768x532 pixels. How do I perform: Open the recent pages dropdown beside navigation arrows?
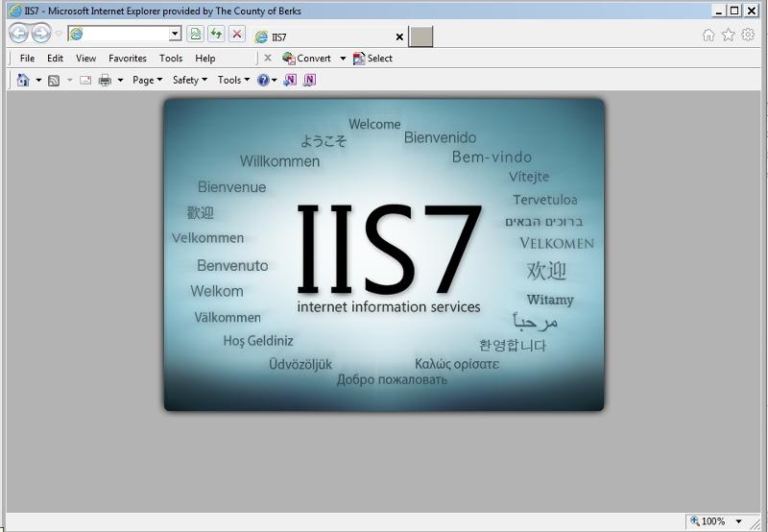tap(59, 34)
